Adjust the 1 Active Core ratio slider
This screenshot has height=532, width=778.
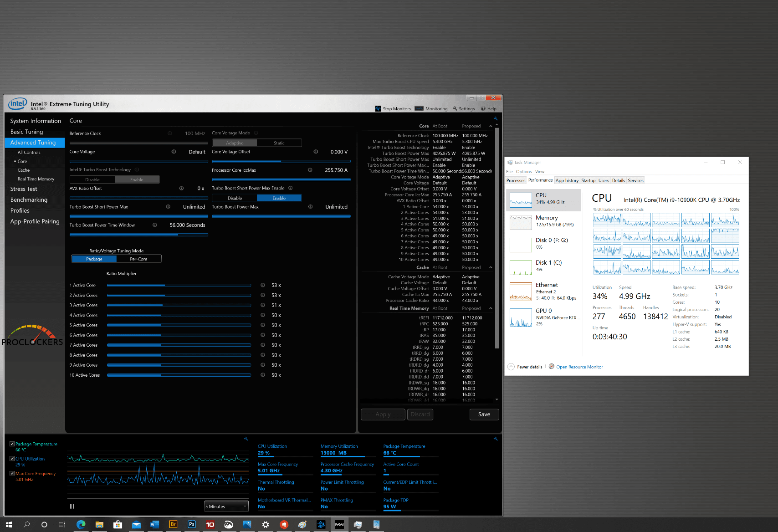[179, 285]
